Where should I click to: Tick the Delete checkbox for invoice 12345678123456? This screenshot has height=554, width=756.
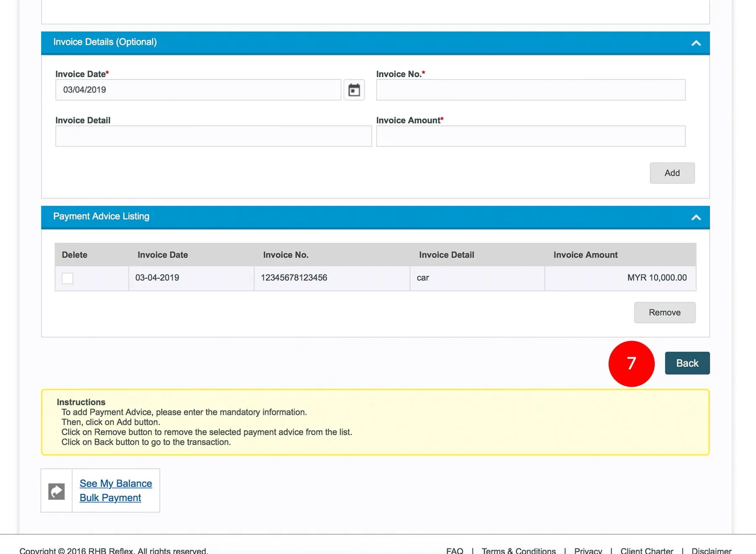[68, 278]
